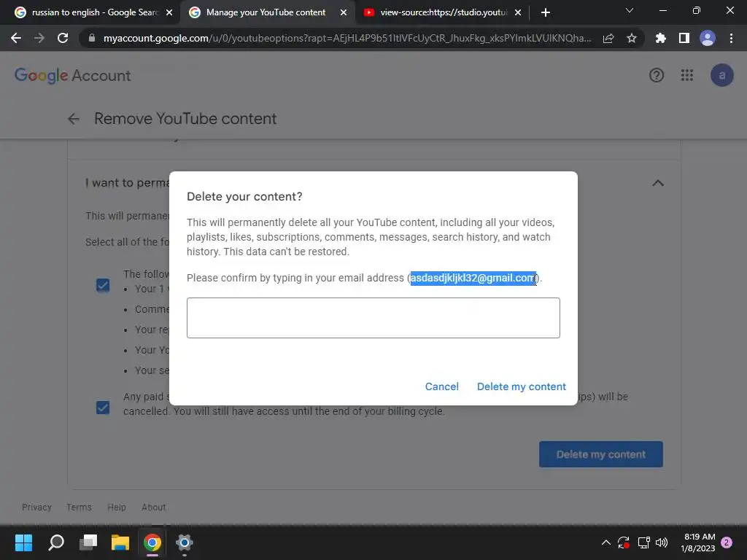Toggle the paid subscriptions checkbox
Screen dimensions: 747x560
[x=103, y=408]
